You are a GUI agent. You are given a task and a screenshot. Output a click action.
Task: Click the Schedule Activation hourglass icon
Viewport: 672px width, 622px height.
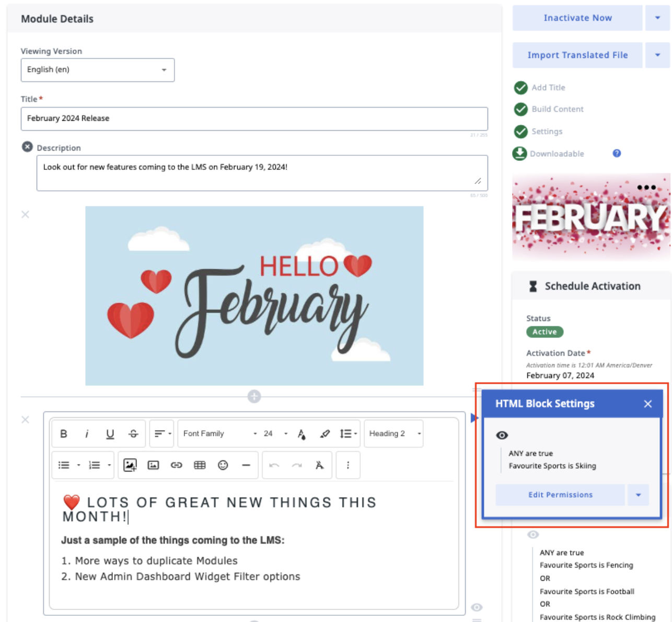tap(533, 286)
